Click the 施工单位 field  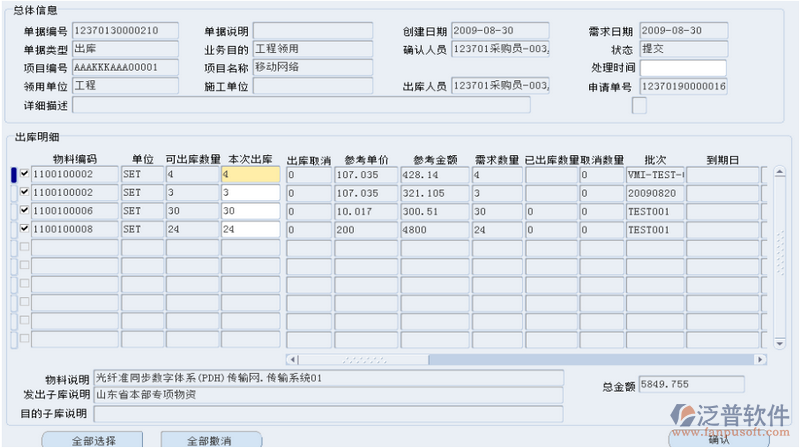pos(312,86)
